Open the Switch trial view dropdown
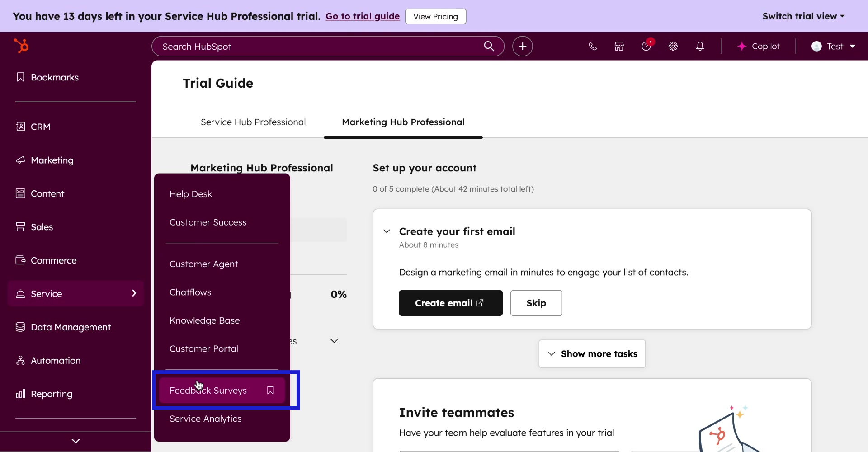The width and height of the screenshot is (868, 452). coord(803,16)
